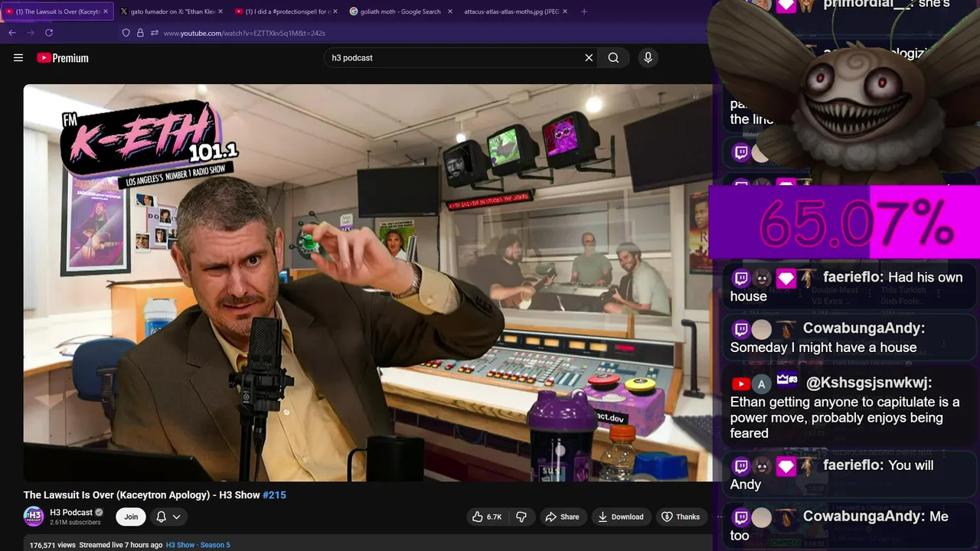This screenshot has width=980, height=551.
Task: Click the #215 hashtag link
Action: coord(274,495)
